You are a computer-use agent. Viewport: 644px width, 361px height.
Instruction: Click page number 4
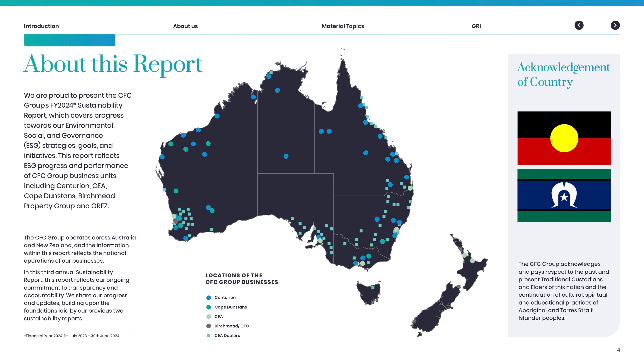pos(618,350)
